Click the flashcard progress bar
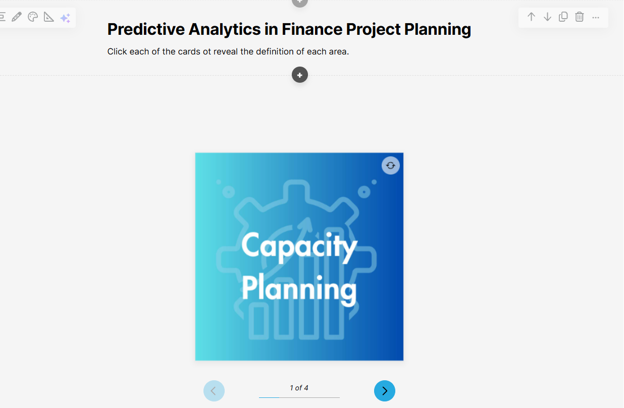This screenshot has height=408, width=624. click(299, 397)
